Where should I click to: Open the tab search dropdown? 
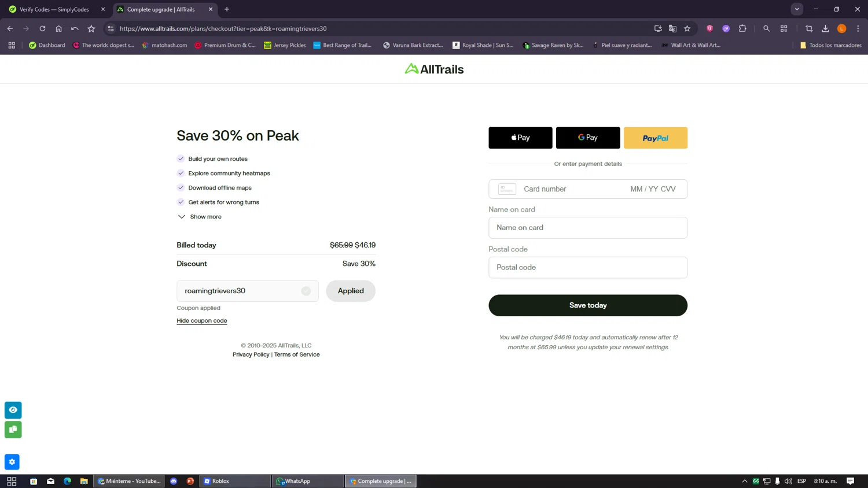point(797,9)
